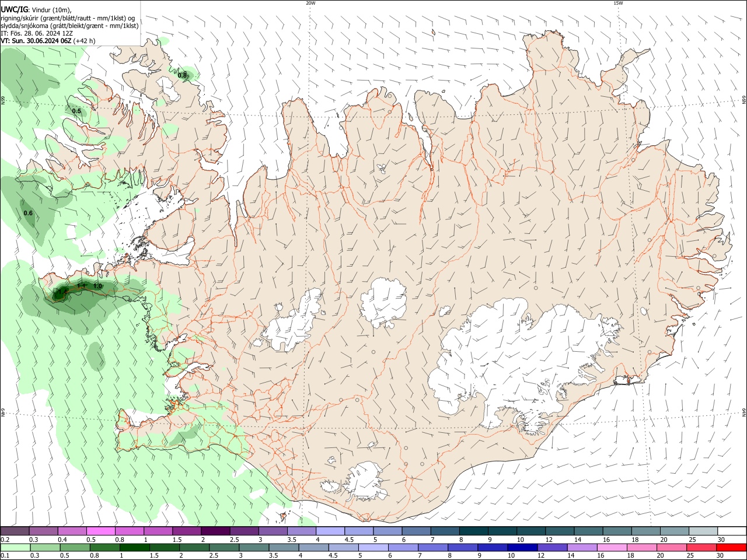Click the valid time line "VT: Sun. 30.06.2024 06Z (+42 h)"
This screenshot has width=747, height=560.
coord(48,41)
